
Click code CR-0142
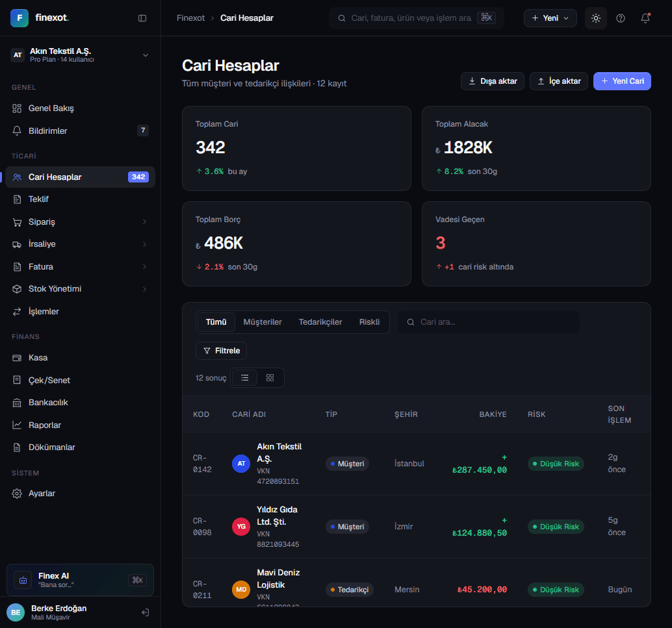(x=202, y=464)
